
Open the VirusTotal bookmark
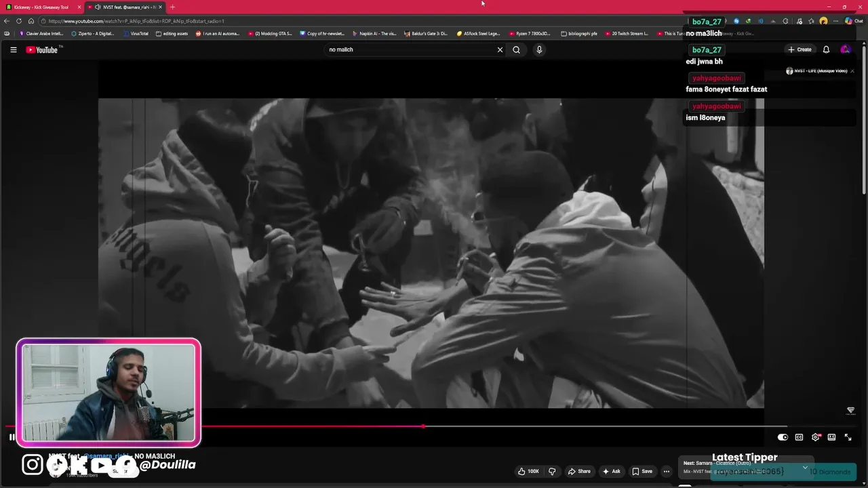pos(136,33)
